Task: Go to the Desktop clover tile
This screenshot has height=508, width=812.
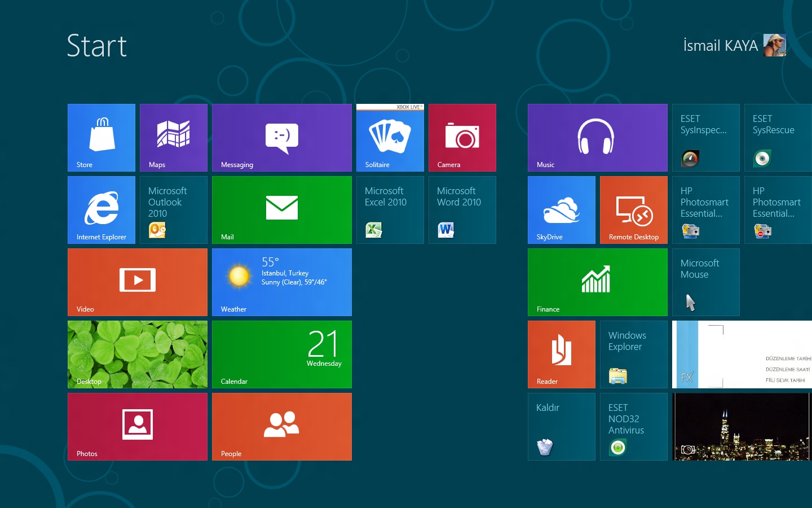Action: coord(138,354)
